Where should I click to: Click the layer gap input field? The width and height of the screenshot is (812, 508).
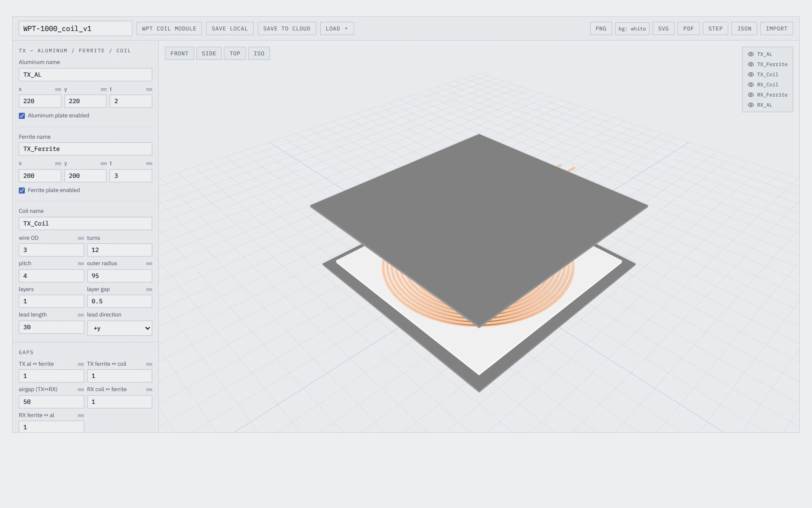(120, 301)
